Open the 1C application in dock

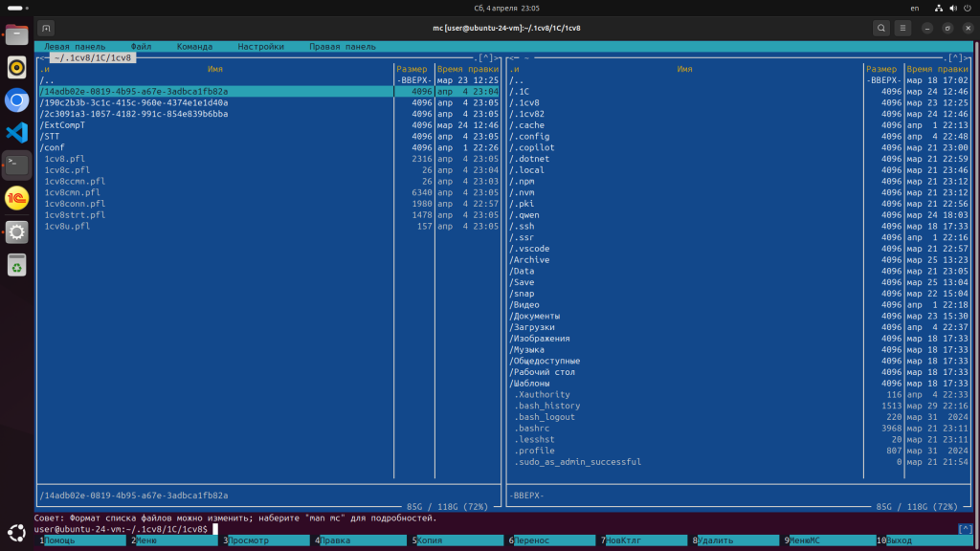click(x=16, y=198)
